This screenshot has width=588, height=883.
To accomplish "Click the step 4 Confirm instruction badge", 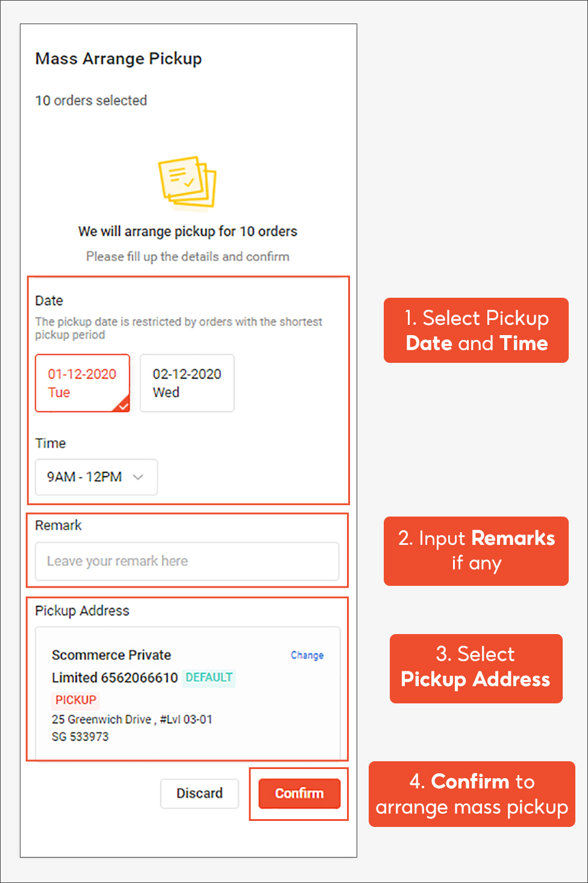I will point(471,794).
